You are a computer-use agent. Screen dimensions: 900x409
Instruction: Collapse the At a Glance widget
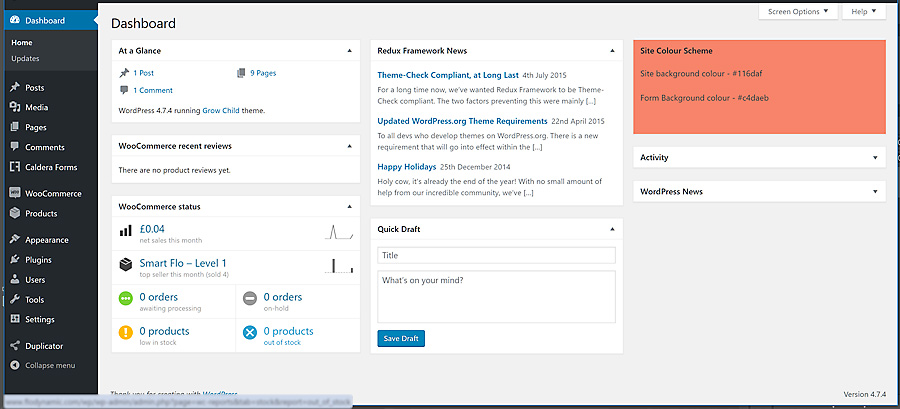point(349,50)
